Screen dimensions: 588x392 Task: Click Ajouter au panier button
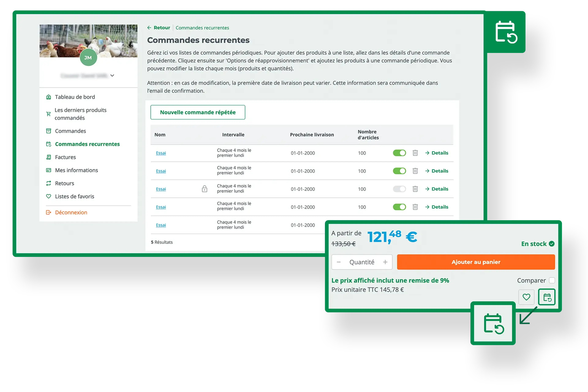tap(476, 262)
